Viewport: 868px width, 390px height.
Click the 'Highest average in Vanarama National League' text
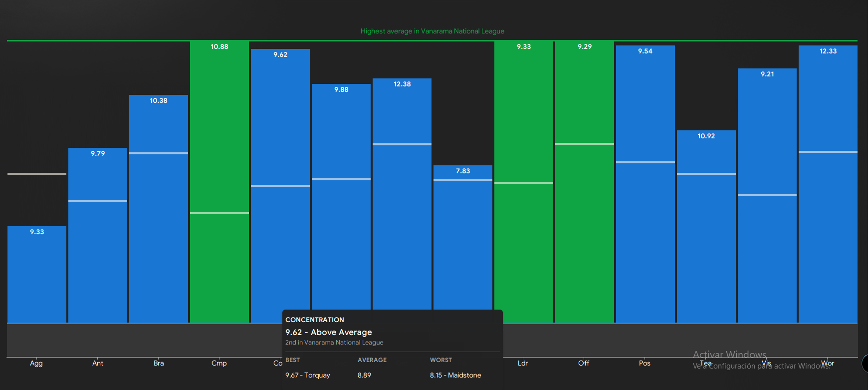coord(433,31)
